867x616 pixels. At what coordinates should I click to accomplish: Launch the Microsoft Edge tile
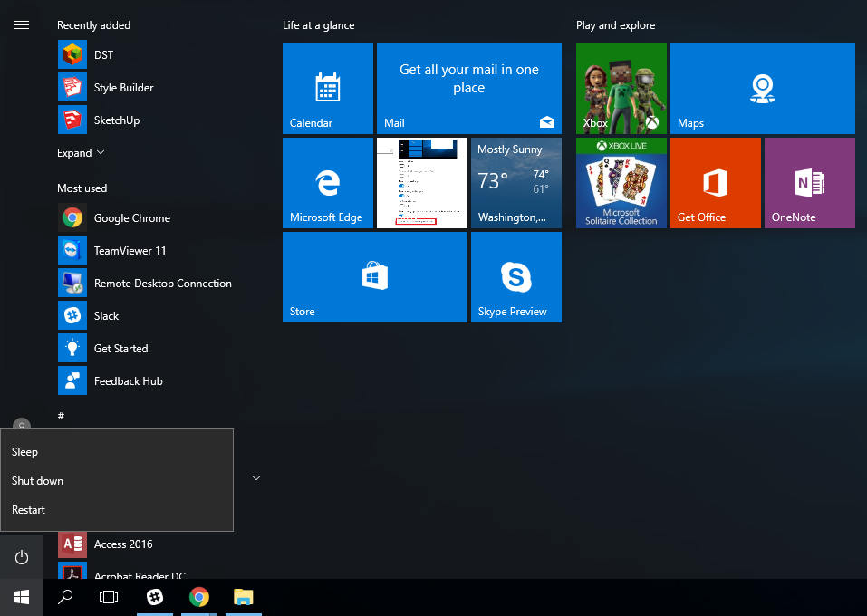(x=328, y=183)
